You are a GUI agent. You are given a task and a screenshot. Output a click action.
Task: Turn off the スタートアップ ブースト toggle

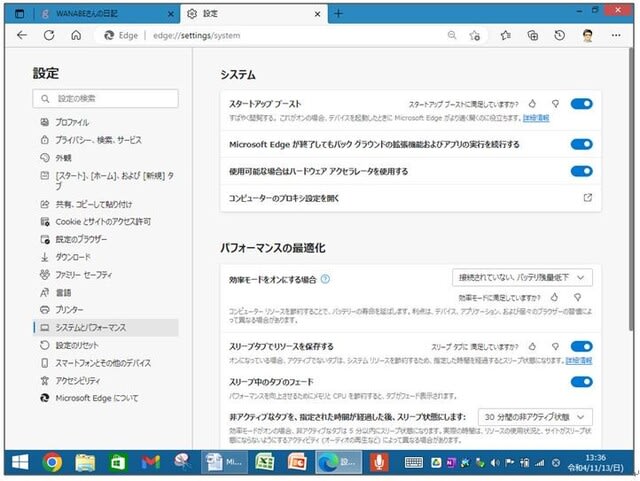(581, 103)
